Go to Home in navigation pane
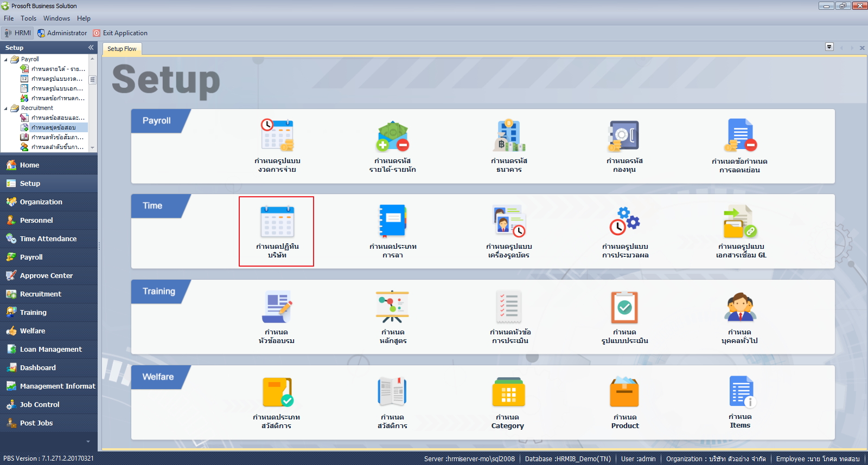The image size is (868, 465). tap(49, 165)
